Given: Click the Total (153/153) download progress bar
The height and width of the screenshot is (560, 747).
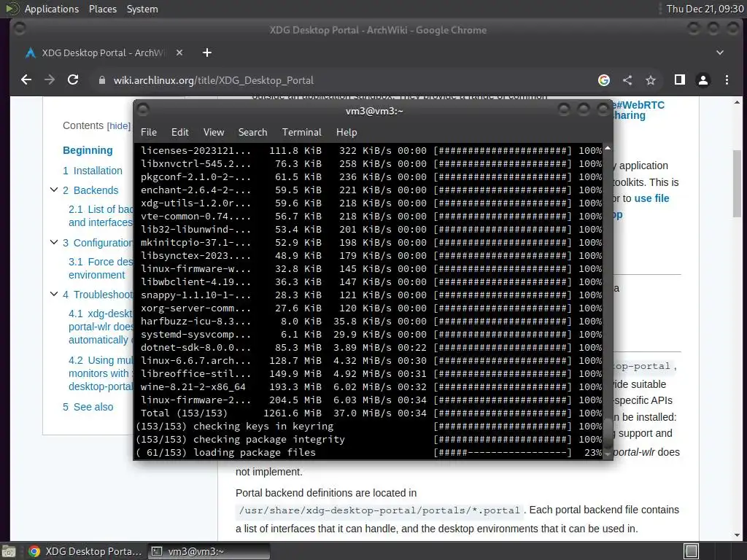Looking at the screenshot, I should pos(502,413).
